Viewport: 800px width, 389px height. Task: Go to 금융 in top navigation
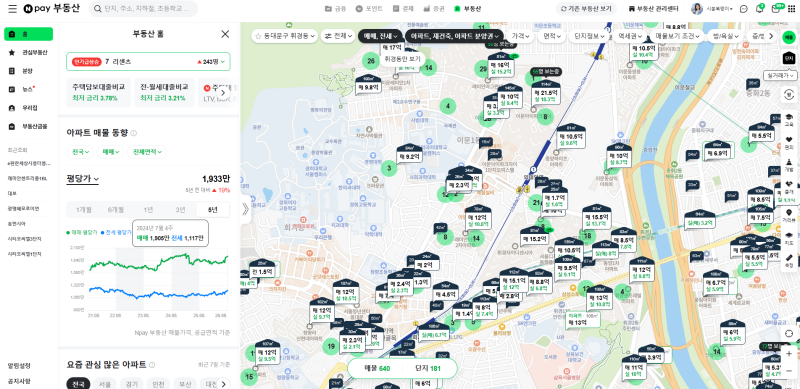coord(335,9)
